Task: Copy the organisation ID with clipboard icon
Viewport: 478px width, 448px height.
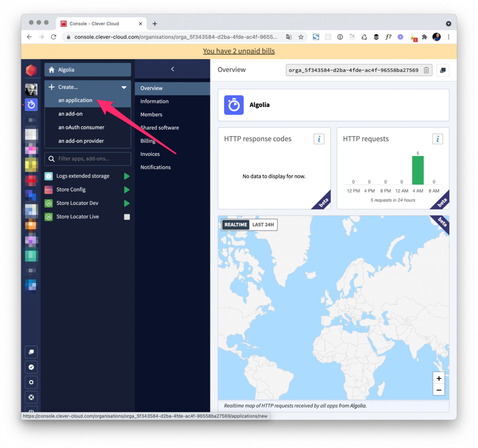Action: coord(426,70)
